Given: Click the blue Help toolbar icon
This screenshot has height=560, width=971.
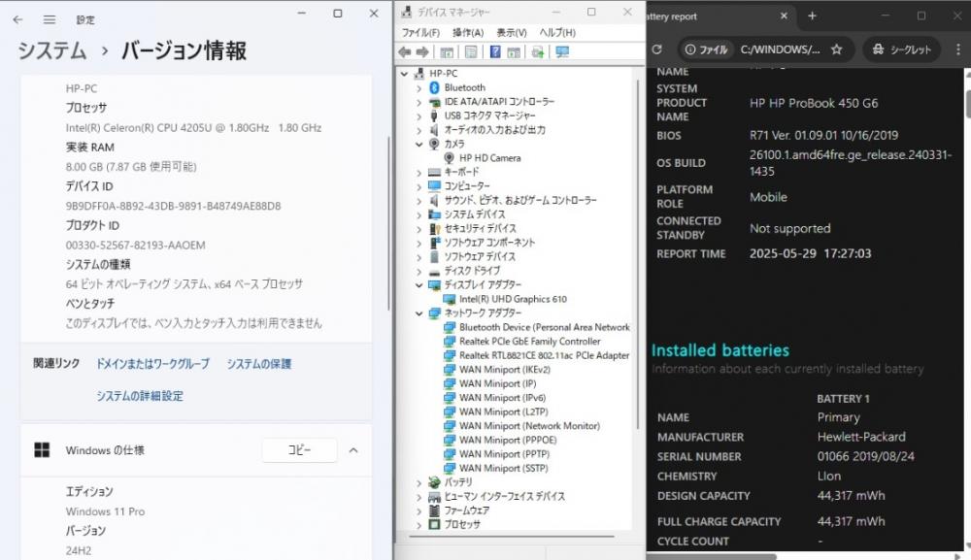Looking at the screenshot, I should pyautogui.click(x=495, y=52).
